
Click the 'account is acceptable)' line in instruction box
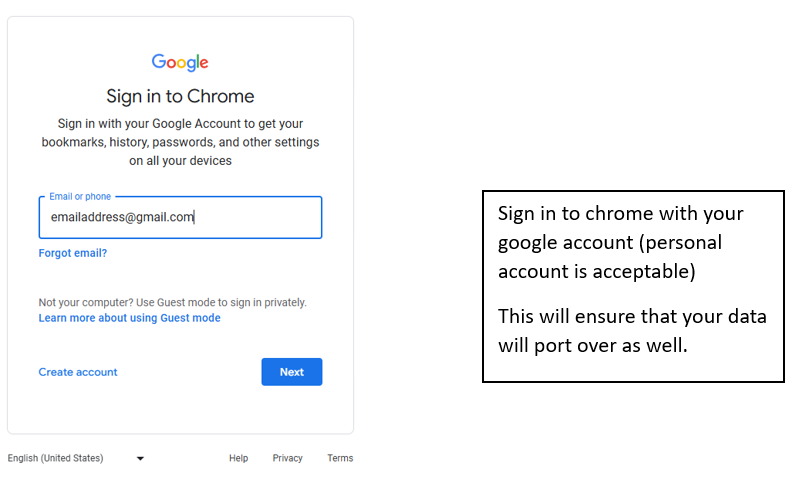(x=597, y=271)
